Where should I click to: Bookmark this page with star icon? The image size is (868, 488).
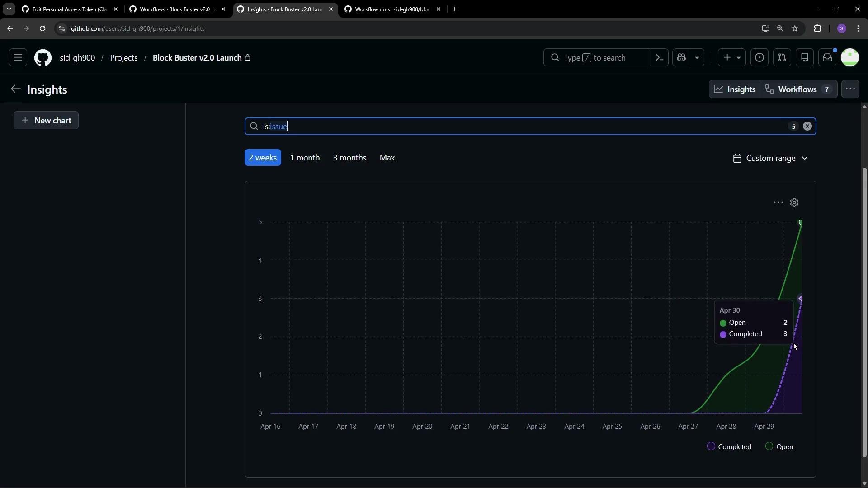tap(795, 28)
